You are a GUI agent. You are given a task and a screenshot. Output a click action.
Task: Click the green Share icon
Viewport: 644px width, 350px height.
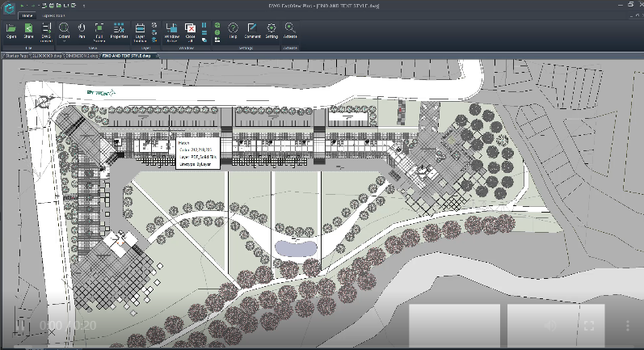(x=28, y=31)
